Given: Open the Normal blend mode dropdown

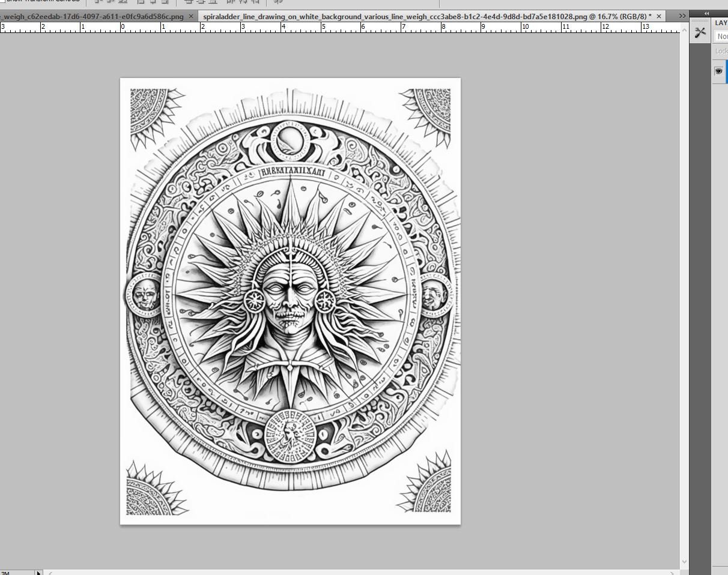Looking at the screenshot, I should point(723,37).
